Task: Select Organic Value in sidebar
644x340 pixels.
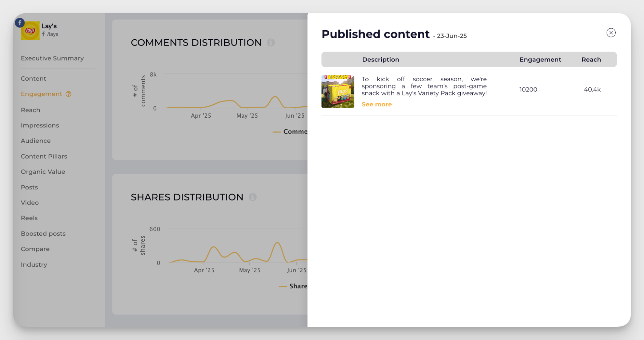Action: click(43, 172)
